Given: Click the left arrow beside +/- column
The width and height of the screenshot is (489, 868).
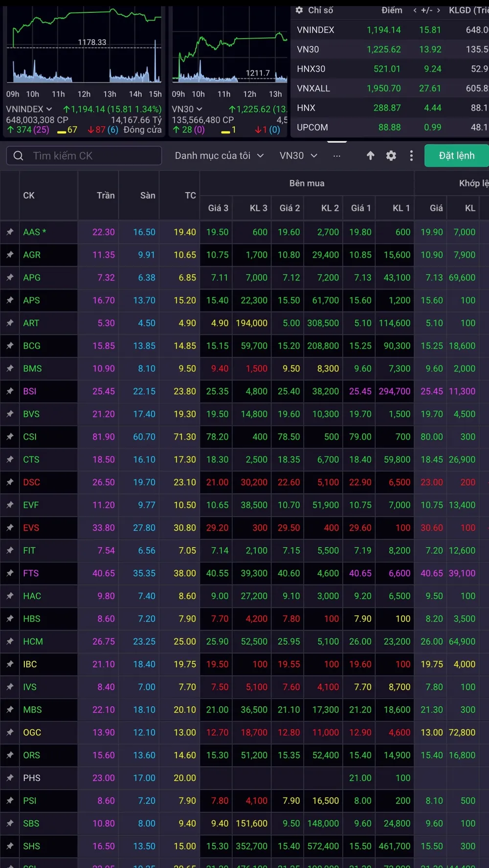Looking at the screenshot, I should pyautogui.click(x=415, y=10).
